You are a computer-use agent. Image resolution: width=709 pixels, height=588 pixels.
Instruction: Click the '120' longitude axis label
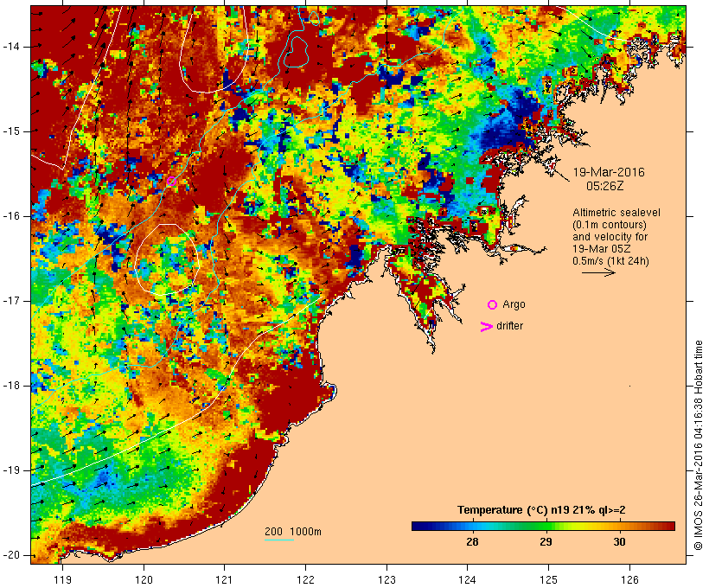click(x=144, y=580)
